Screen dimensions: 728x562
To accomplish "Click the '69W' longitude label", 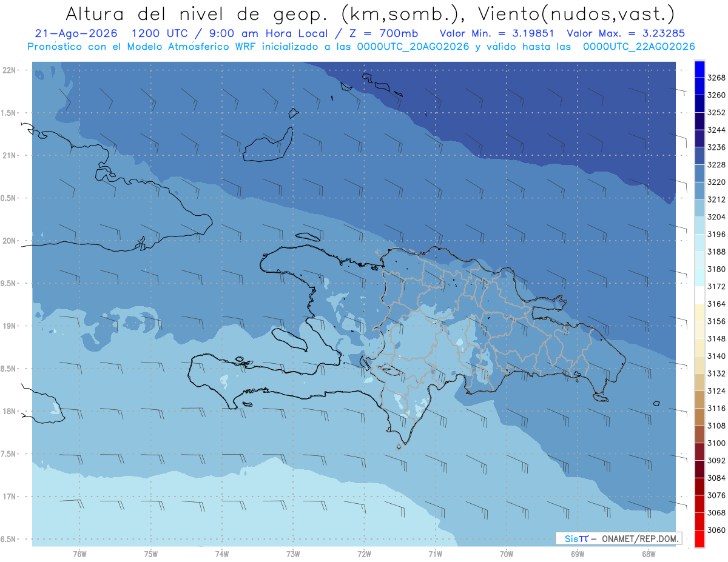I will pos(578,554).
